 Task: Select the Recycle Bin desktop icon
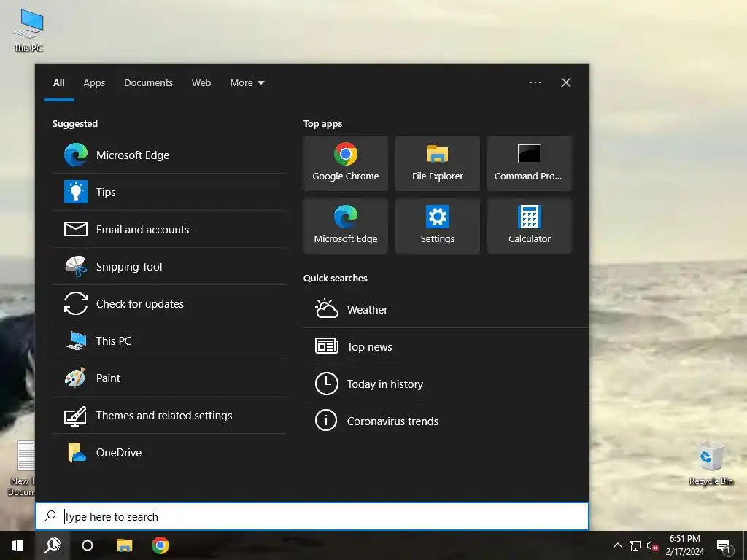coord(711,463)
